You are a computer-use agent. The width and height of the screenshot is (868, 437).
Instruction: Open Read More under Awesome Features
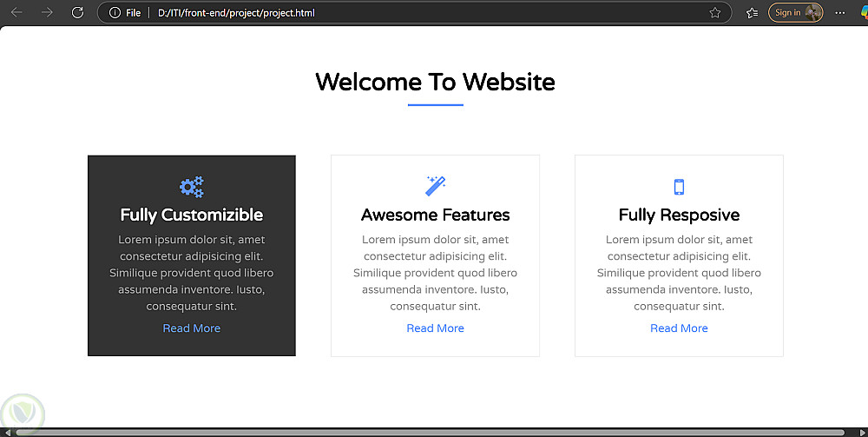[435, 328]
